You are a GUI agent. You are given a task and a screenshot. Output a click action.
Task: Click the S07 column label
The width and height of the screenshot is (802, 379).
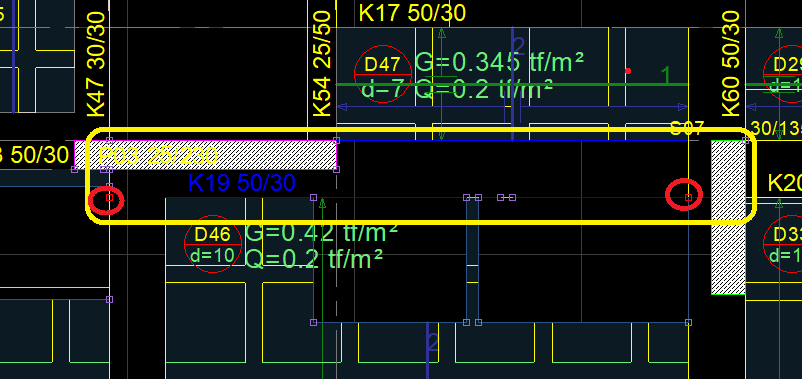[x=687, y=128]
